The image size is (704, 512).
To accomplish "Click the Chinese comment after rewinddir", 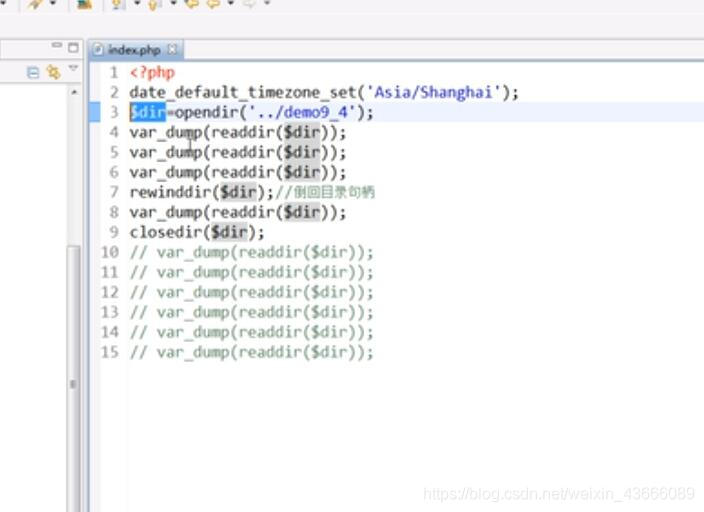I will point(325,192).
